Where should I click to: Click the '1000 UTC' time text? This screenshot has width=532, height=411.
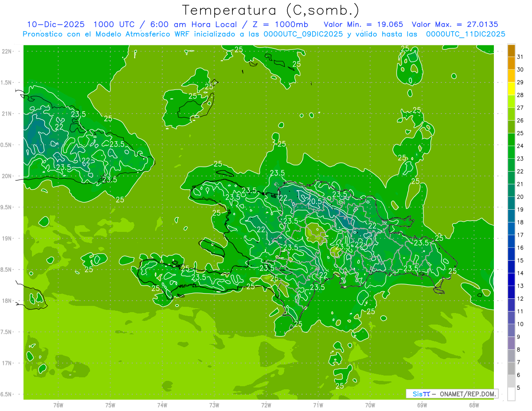tap(113, 24)
